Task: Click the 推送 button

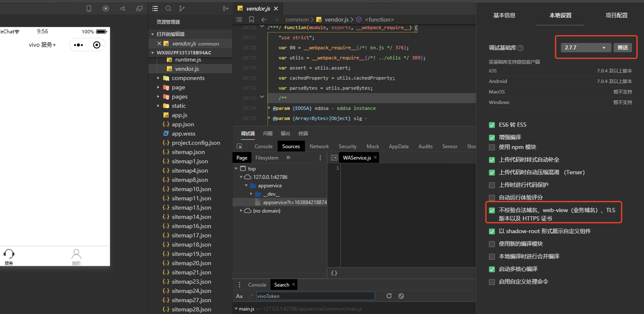Action: tap(623, 48)
